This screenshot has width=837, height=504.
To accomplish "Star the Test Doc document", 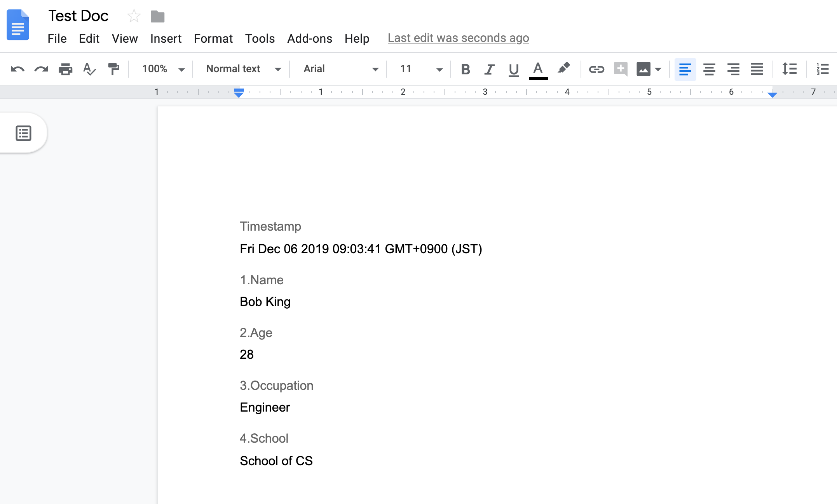I will point(134,16).
